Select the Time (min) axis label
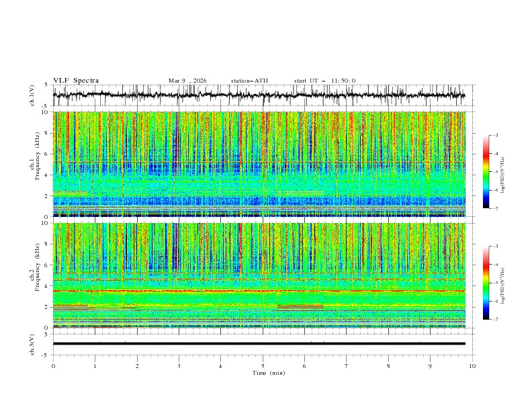Viewport: 532px width, 411px height. click(x=267, y=373)
